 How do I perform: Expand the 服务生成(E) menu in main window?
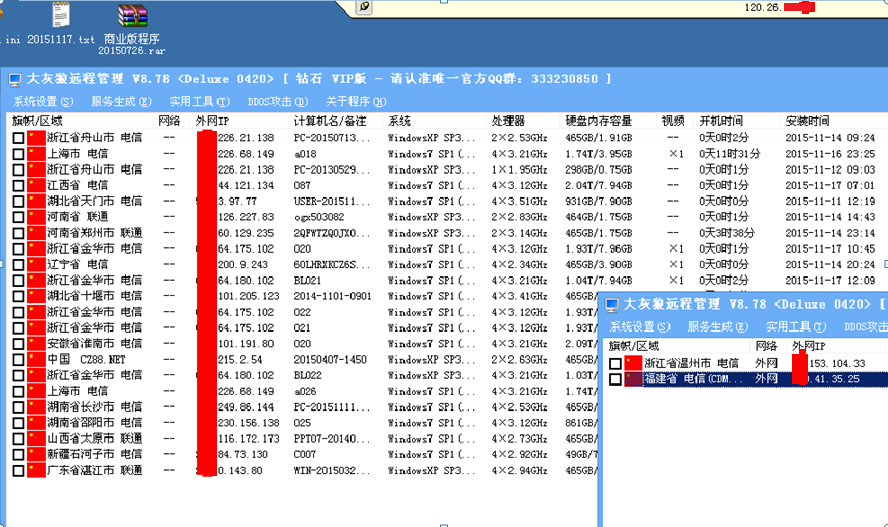click(121, 101)
